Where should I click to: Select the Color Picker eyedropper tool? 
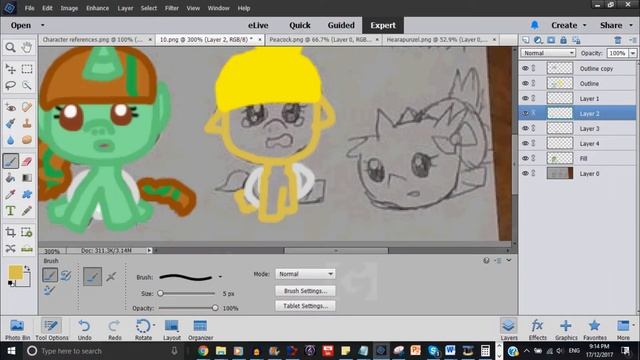click(x=11, y=194)
